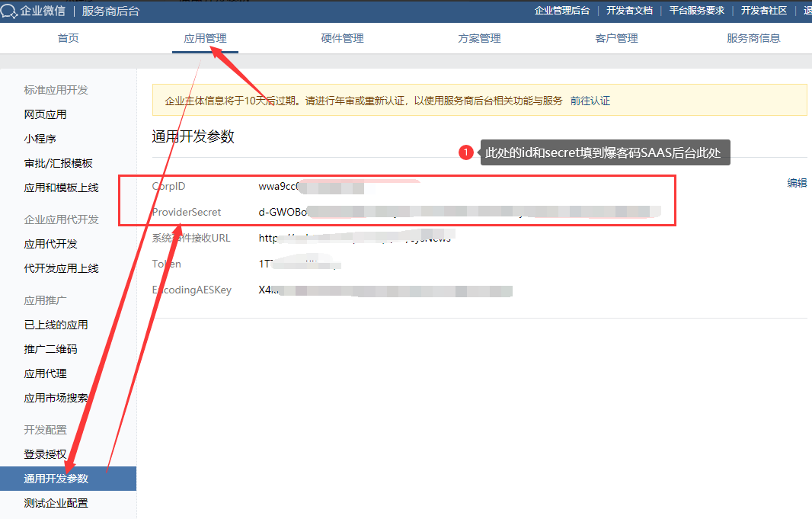Click the 企业微信 logo icon
The image size is (812, 519).
[x=9, y=11]
